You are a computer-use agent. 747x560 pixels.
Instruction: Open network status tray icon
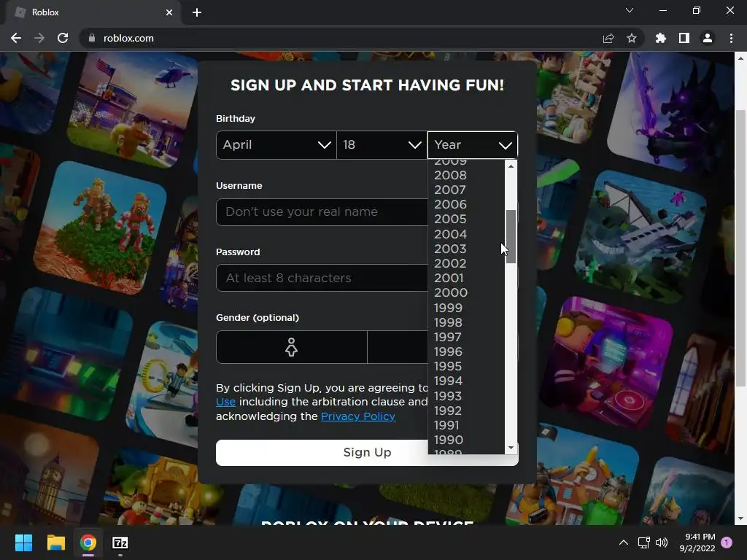643,542
